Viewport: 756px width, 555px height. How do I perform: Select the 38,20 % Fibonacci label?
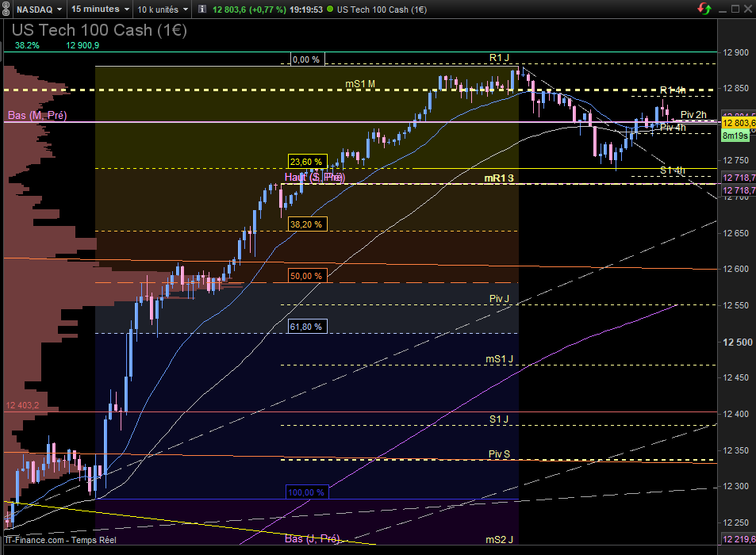[307, 224]
